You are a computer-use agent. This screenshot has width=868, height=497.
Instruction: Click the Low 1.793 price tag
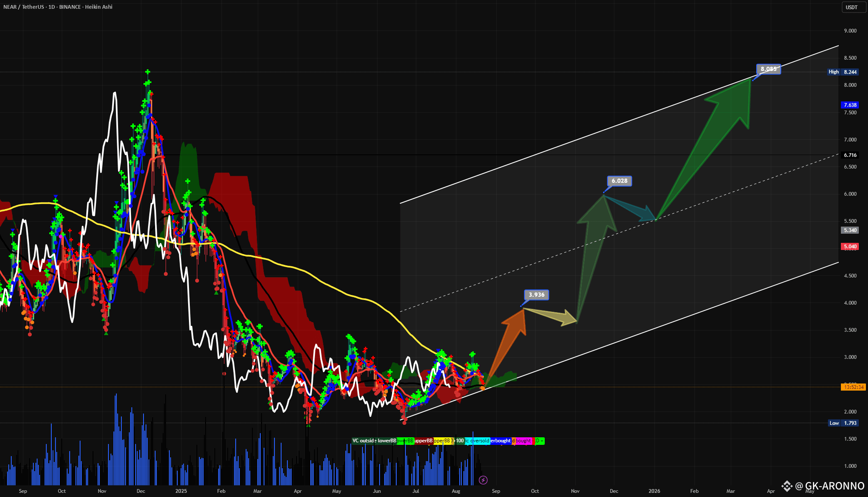pos(843,423)
